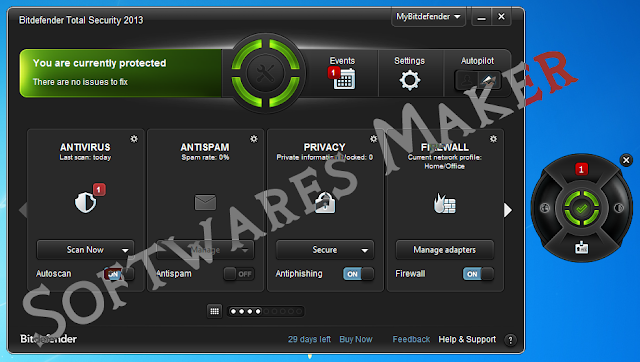Turn on the Antispam switch

[x=239, y=274]
